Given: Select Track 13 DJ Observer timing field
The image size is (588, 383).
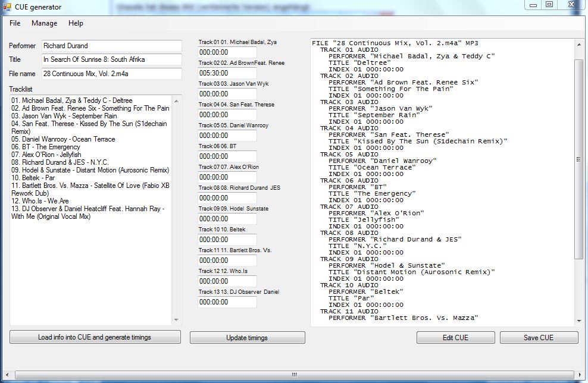Looking at the screenshot, I should [x=227, y=302].
